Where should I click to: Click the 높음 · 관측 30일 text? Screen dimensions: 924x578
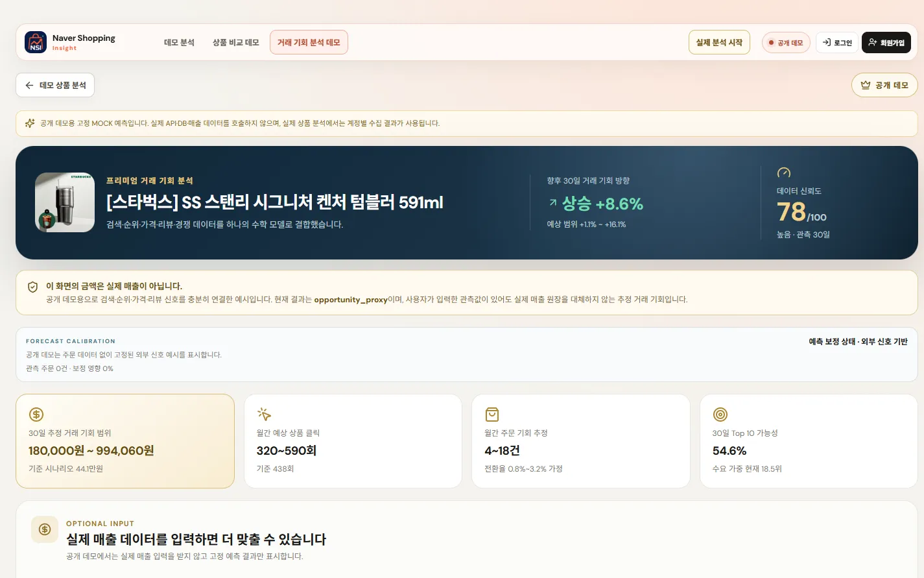(x=803, y=235)
